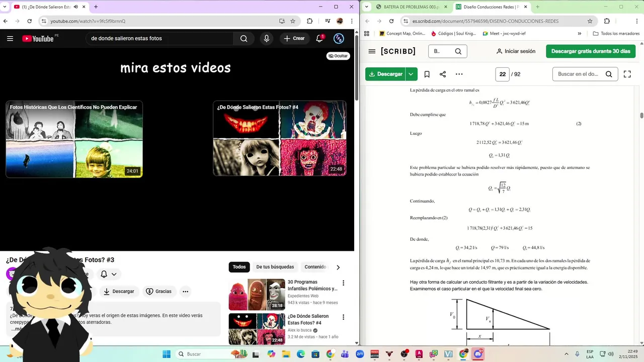
Task: Close the Diseño Conducciones Redes tab
Action: pyautogui.click(x=525, y=7)
